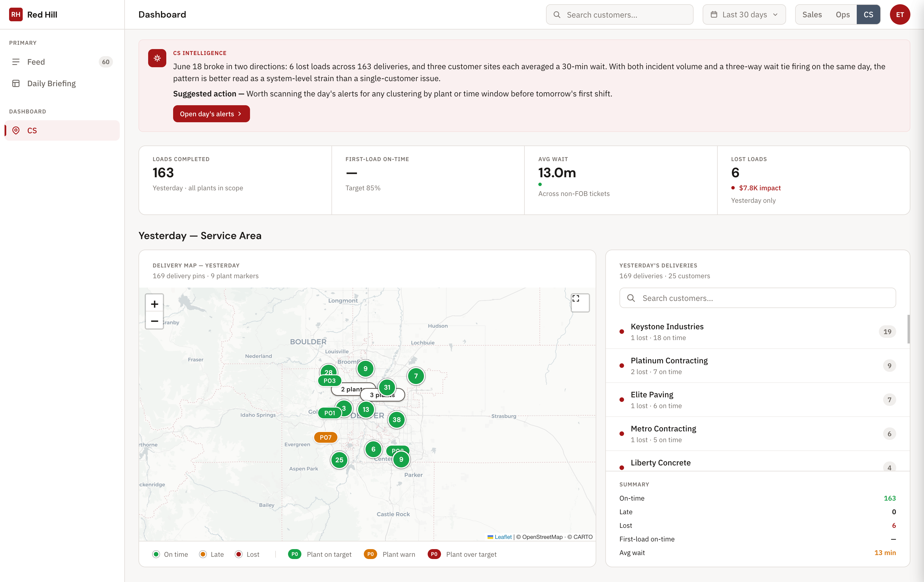Zoom out on the delivery map
This screenshot has height=582, width=924.
point(155,321)
